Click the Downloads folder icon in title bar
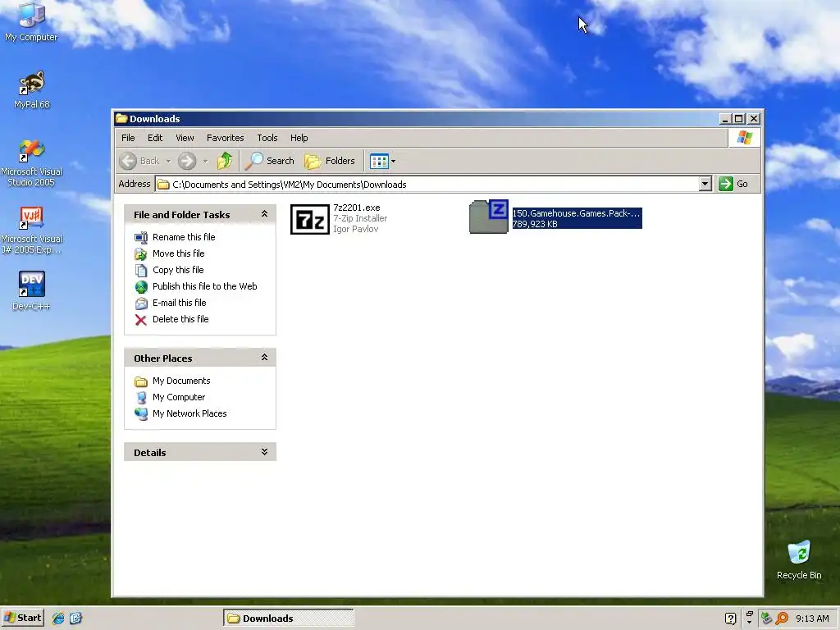Viewport: 840px width, 630px height. click(121, 118)
